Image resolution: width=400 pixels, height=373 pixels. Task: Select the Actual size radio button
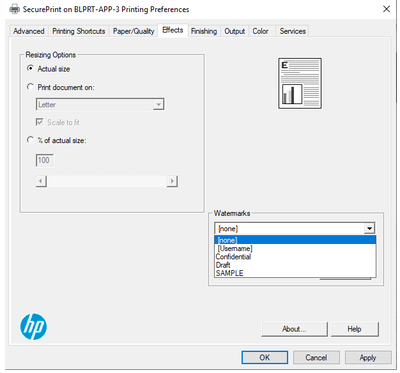click(30, 68)
